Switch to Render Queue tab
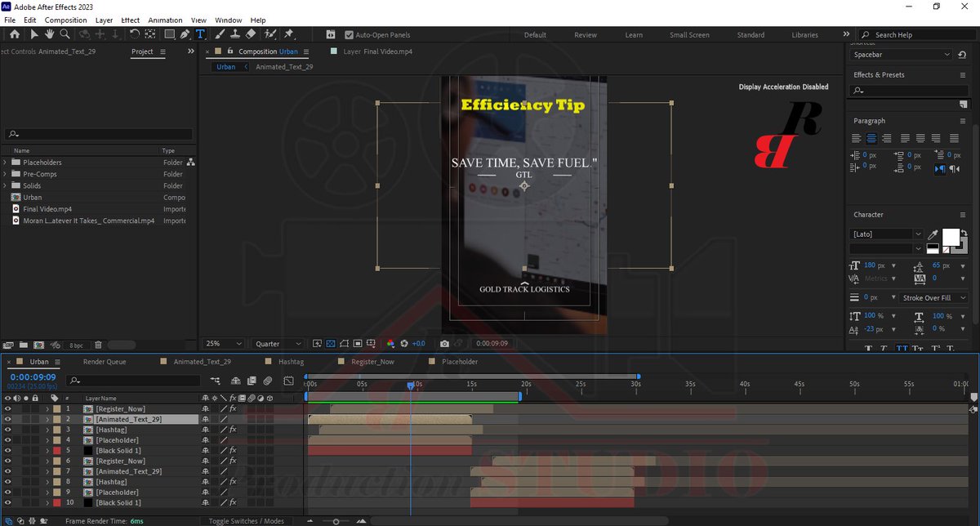The height and width of the screenshot is (526, 980). tap(105, 362)
